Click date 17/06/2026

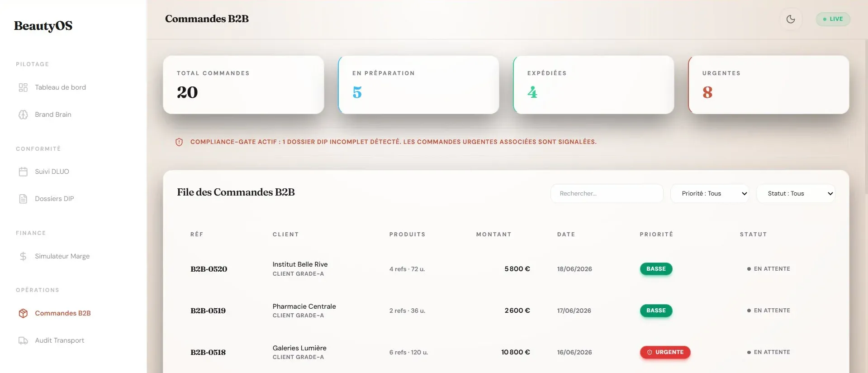(574, 311)
